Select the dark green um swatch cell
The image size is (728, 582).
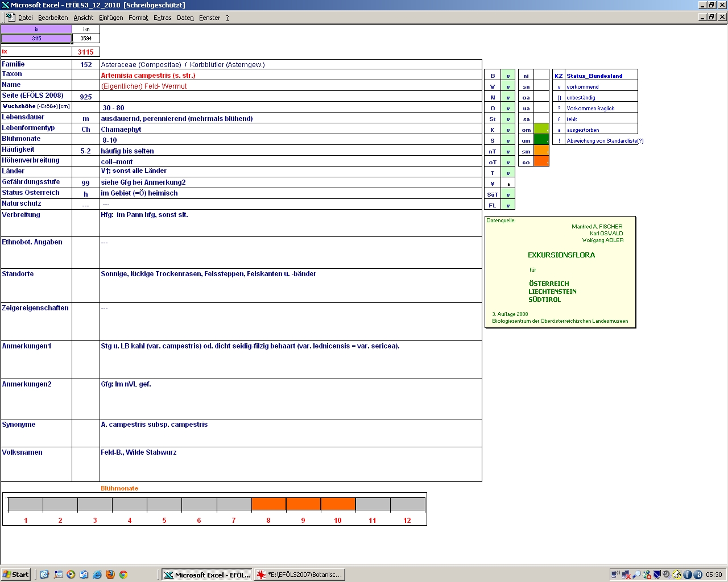[x=541, y=140]
